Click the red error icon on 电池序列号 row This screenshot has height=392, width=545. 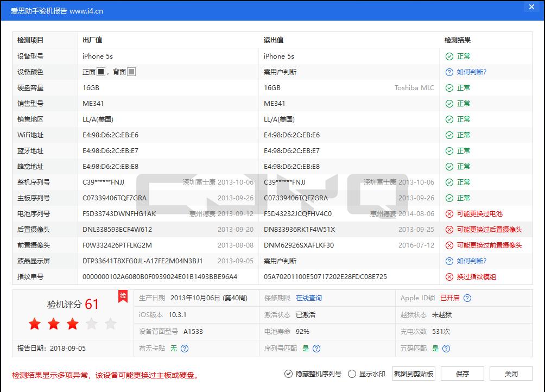pyautogui.click(x=448, y=213)
